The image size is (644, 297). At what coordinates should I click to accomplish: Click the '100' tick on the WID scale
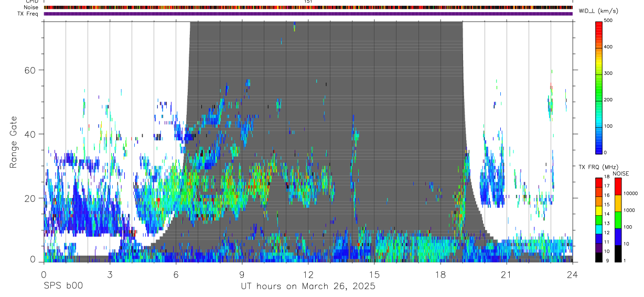pos(608,126)
